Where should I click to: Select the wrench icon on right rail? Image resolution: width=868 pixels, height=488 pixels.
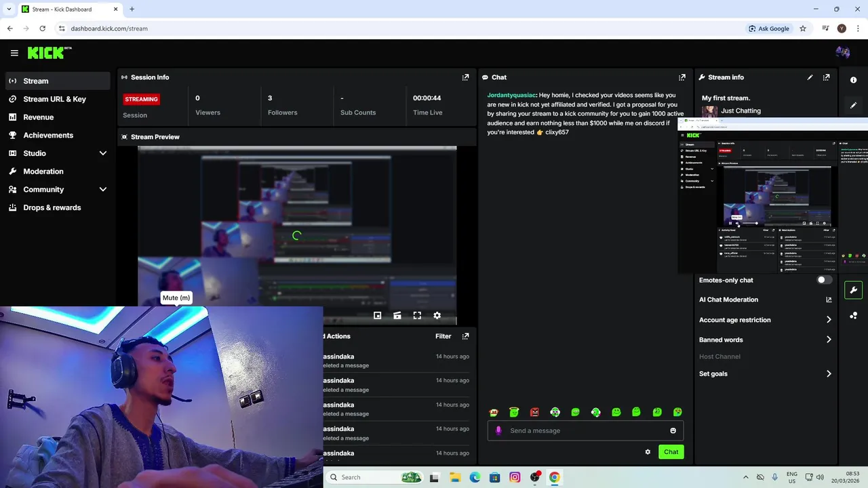(x=853, y=290)
